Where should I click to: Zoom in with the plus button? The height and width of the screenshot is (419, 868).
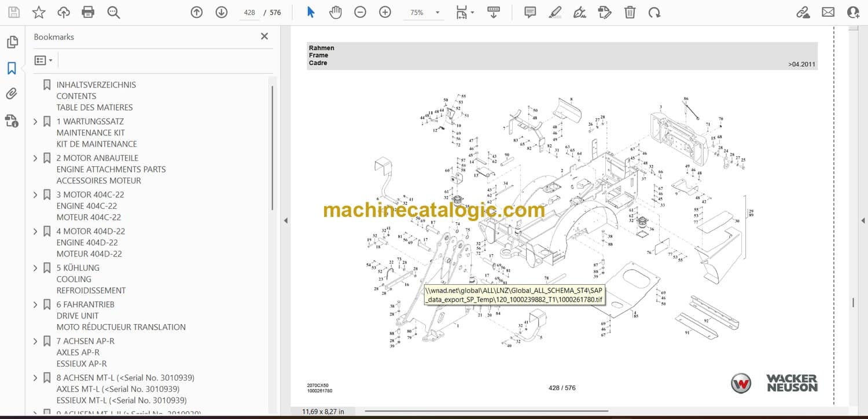coord(385,12)
